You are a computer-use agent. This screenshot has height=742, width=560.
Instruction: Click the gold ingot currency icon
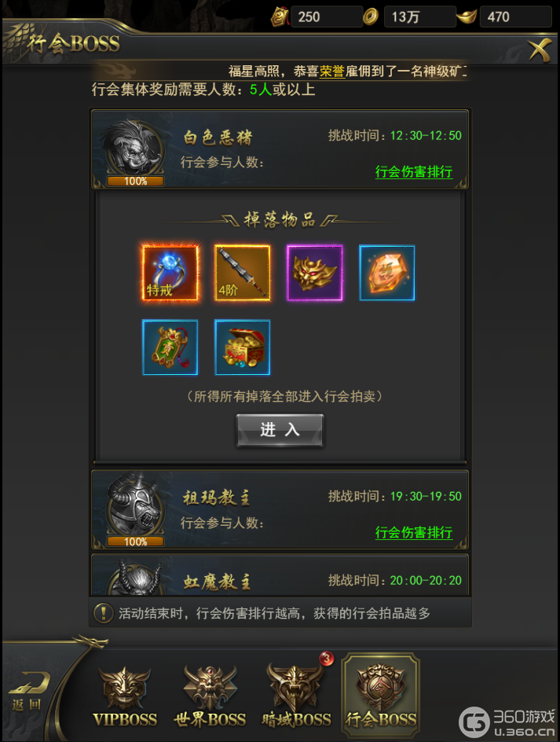click(467, 17)
